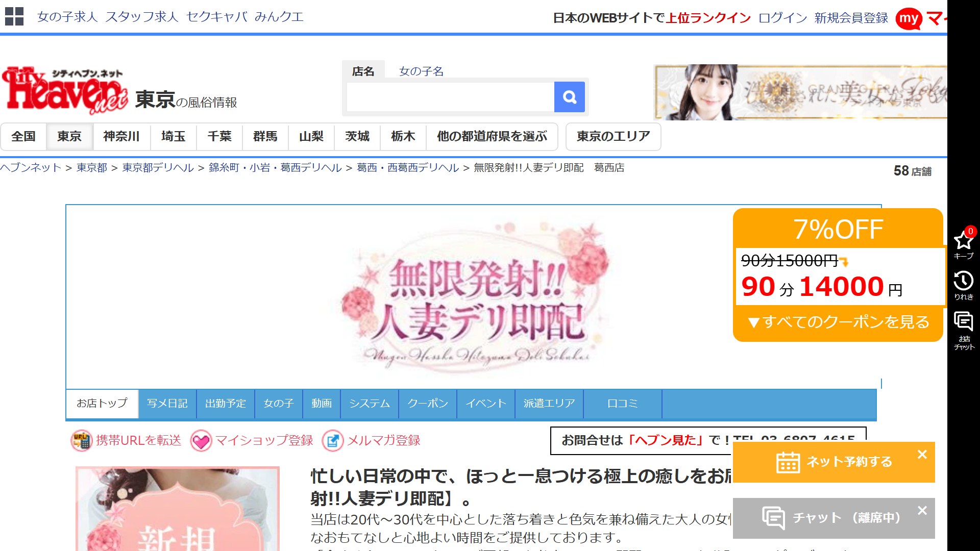This screenshot has height=551, width=980.
Task: Open the grid menu icon at top left
Action: [x=14, y=16]
